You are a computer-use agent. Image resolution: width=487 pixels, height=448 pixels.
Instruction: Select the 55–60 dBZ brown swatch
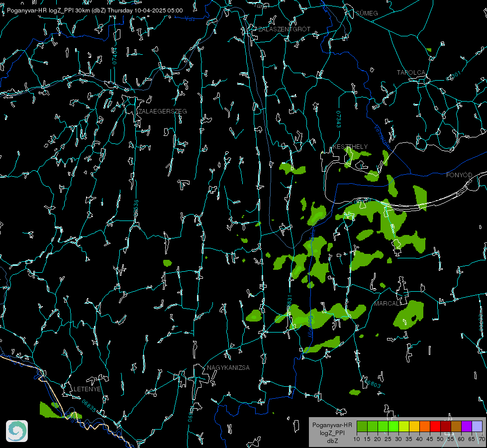[x=456, y=426]
